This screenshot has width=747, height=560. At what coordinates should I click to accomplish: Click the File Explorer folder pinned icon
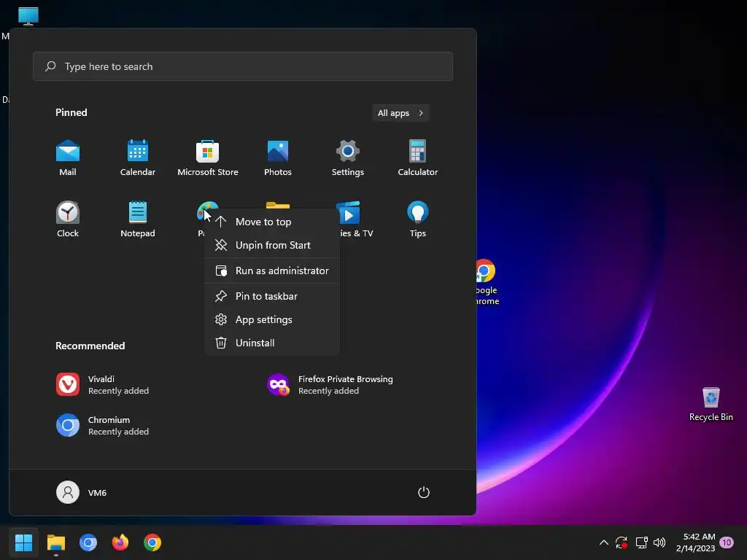tap(278, 205)
